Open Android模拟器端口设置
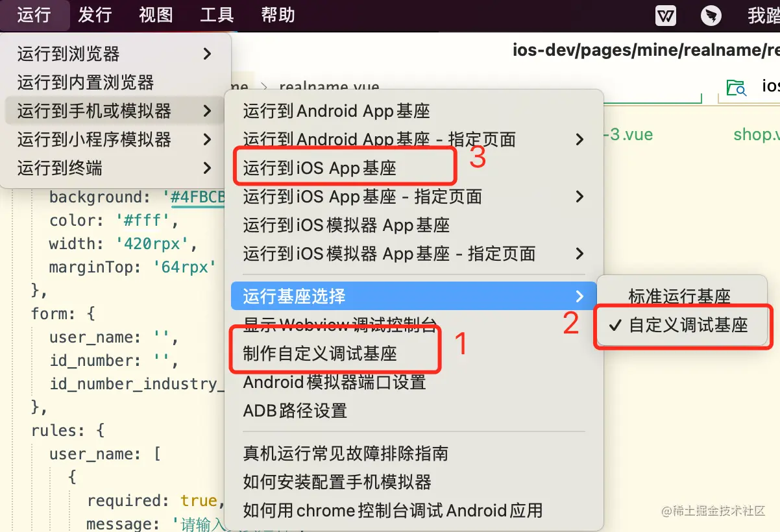The height and width of the screenshot is (532, 780). tap(413, 382)
